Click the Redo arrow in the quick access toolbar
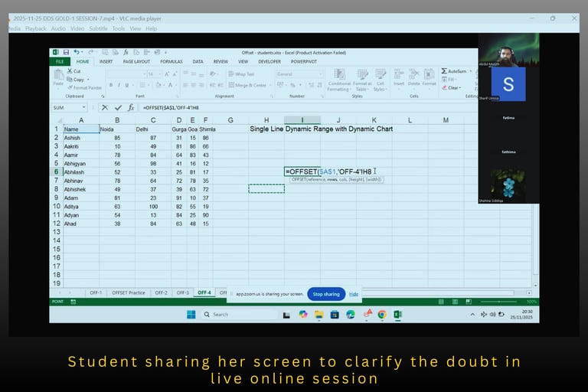The image size is (588, 392). click(x=91, y=52)
